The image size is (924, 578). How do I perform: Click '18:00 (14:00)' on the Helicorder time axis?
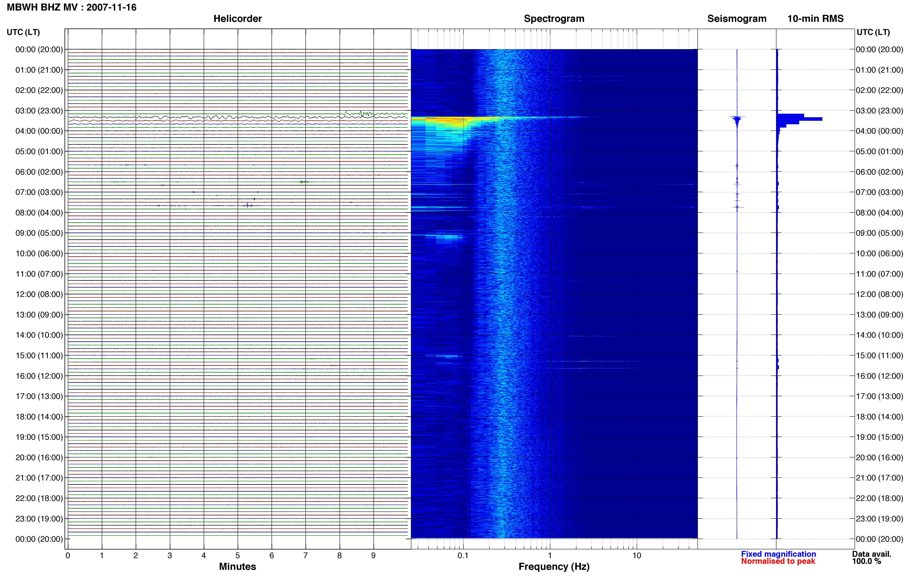click(39, 417)
